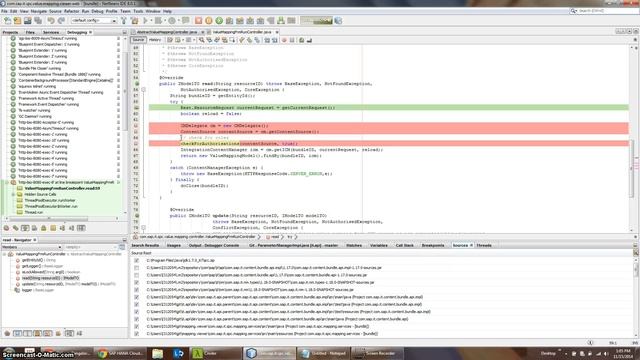Image resolution: width=640 pixels, height=360 pixels.
Task: Switch to the Projects tab
Action: point(11,32)
